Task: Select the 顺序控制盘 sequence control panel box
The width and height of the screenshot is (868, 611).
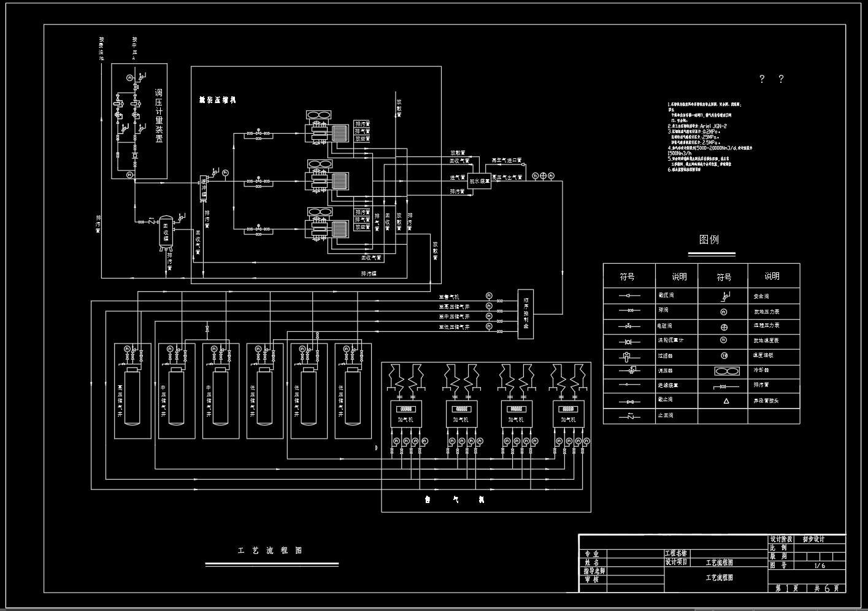Action: 526,314
